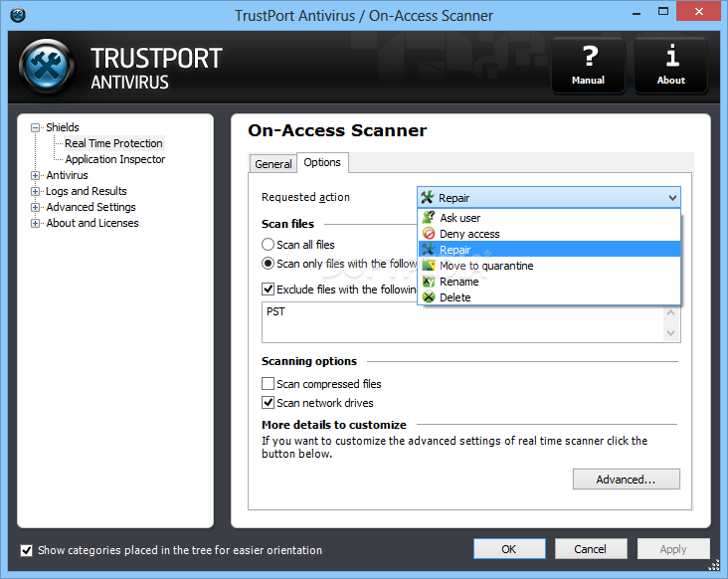The width and height of the screenshot is (728, 579).
Task: Switch to the General tab
Action: pos(273,164)
